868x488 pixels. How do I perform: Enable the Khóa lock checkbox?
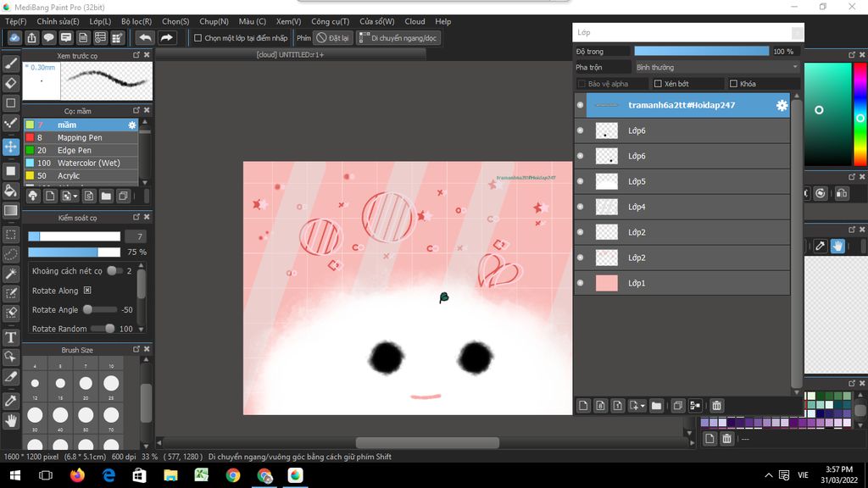tap(733, 84)
